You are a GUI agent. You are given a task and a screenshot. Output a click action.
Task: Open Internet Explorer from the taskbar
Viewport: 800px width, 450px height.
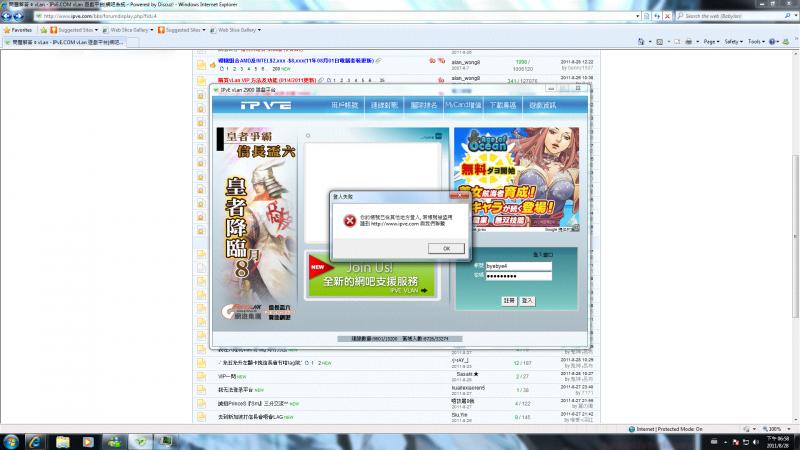click(x=35, y=440)
